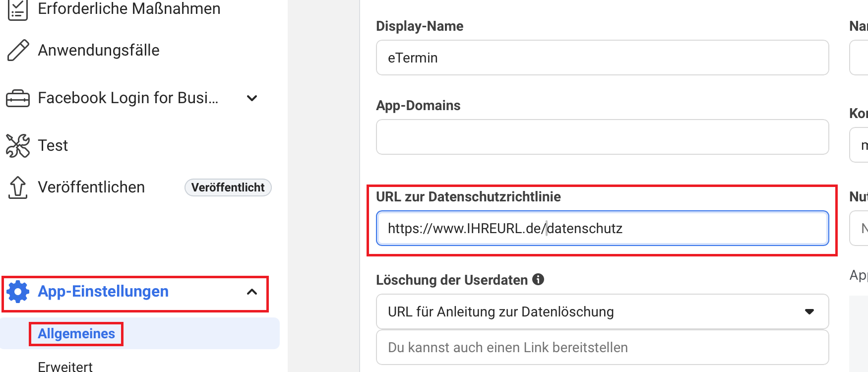Select the Erweitert sub-item
868x372 pixels.
(65, 367)
